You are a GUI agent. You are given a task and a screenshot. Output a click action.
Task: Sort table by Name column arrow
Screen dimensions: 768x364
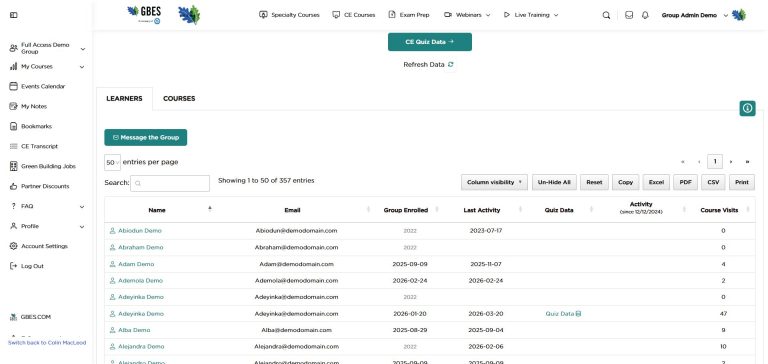pos(210,209)
